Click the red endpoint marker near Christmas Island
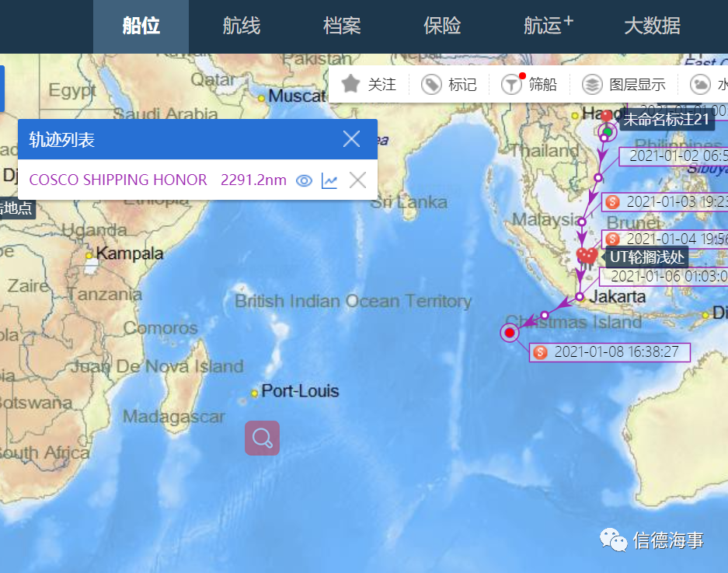This screenshot has height=573, width=728. pyautogui.click(x=509, y=333)
